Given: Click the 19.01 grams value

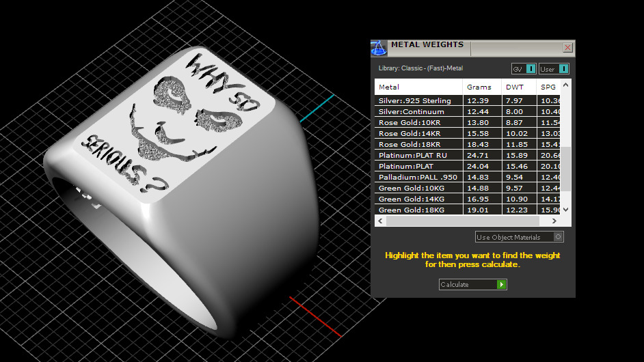Looking at the screenshot, I should (478, 210).
